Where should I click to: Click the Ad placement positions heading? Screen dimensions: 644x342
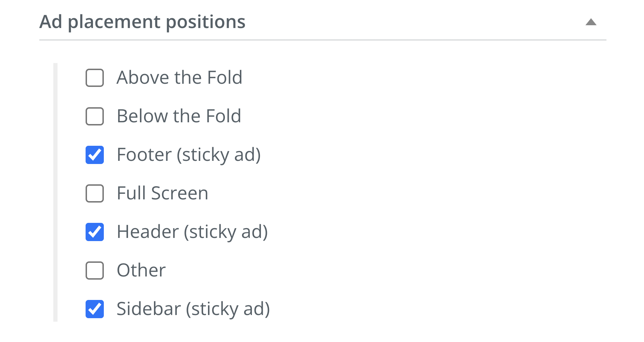(142, 22)
